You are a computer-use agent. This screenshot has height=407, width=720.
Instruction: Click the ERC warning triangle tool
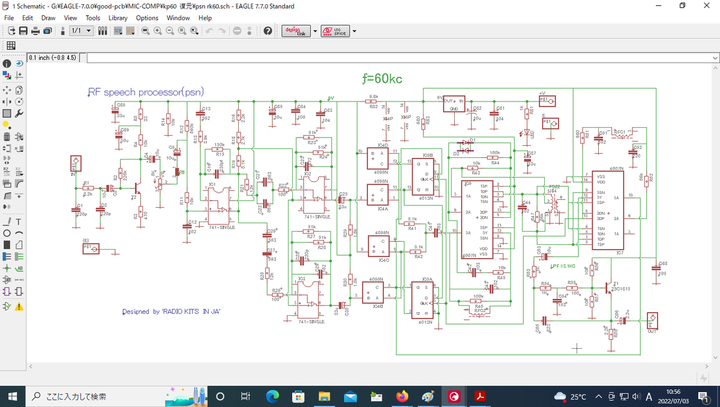(x=19, y=306)
